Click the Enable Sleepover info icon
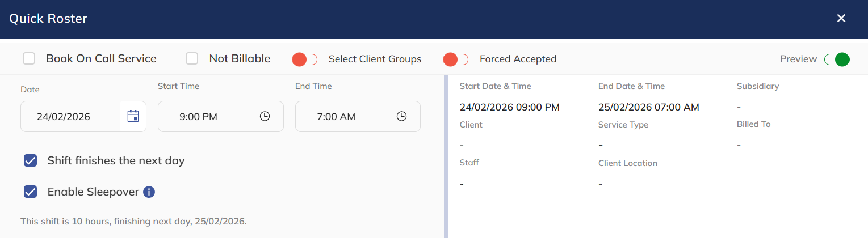This screenshot has height=238, width=868. point(149,192)
